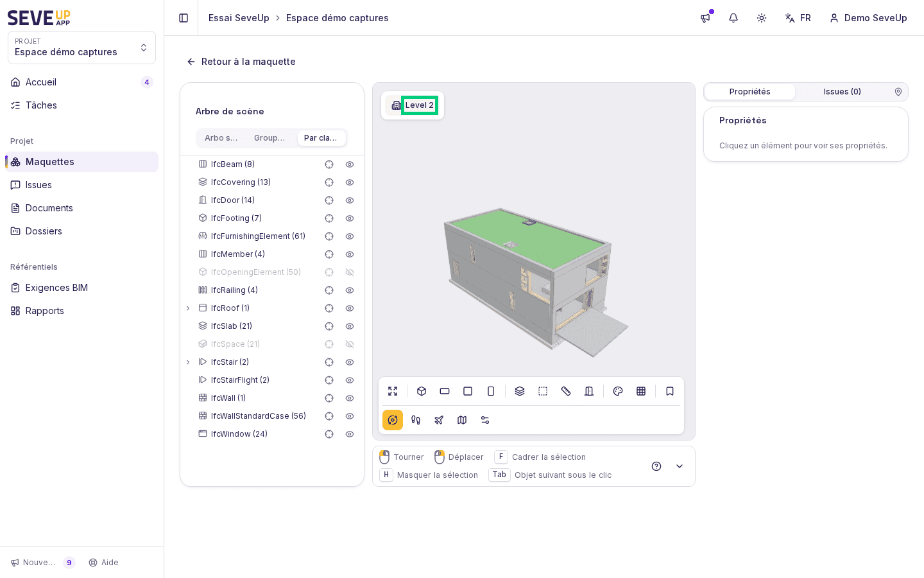924x578 pixels.
Task: Activate the dashed-rectangle box selection tool
Action: [x=543, y=391]
